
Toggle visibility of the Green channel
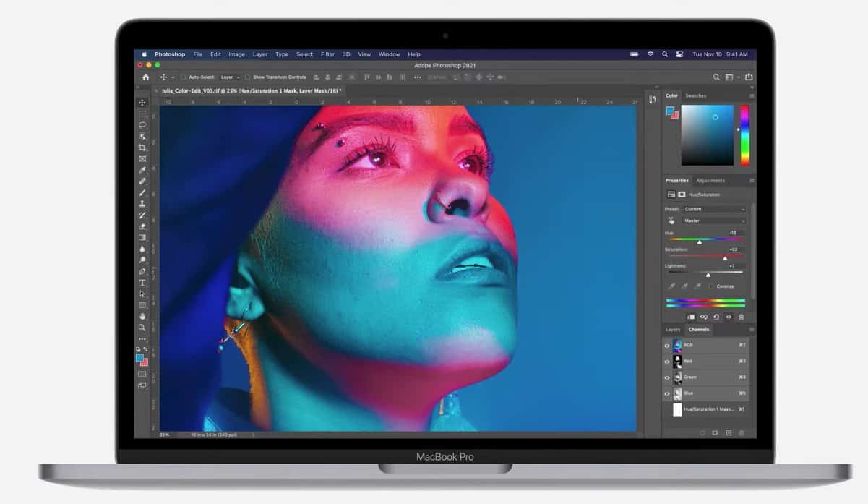pos(667,377)
